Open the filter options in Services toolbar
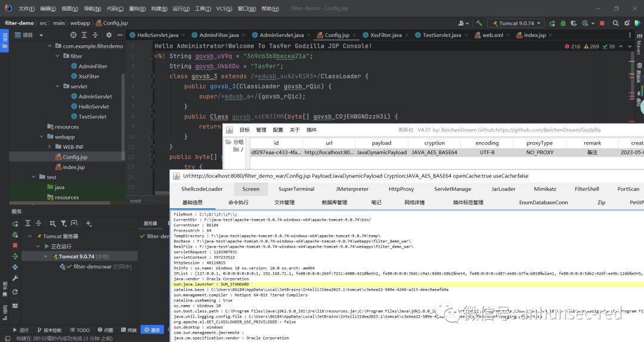 64,223
